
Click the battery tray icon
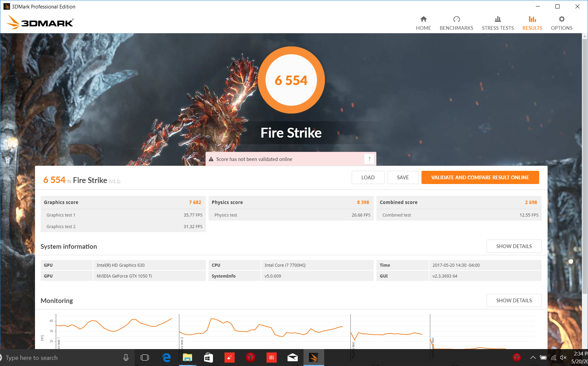pyautogui.click(x=543, y=358)
